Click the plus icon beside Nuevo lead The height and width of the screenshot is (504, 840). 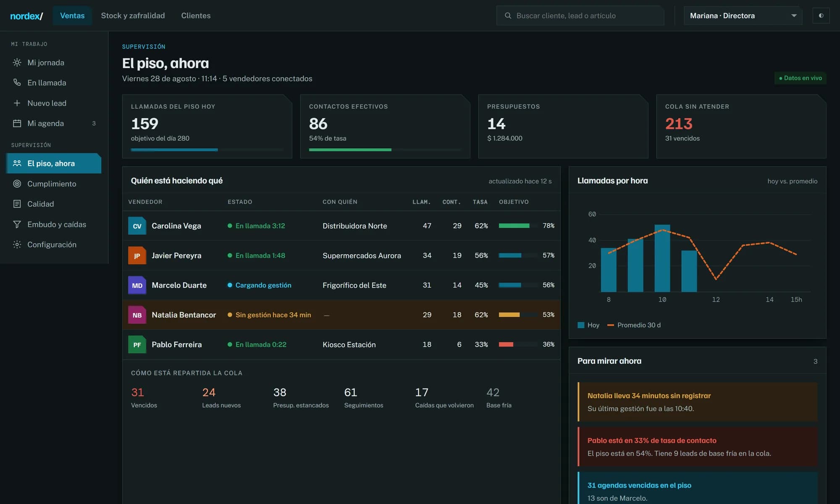[x=17, y=103]
